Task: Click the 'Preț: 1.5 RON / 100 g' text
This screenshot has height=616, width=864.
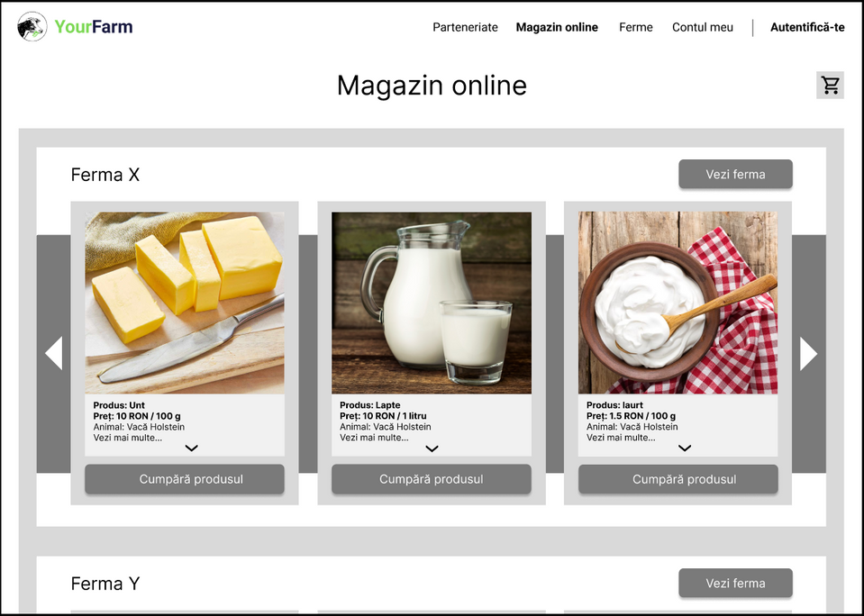Action: 631,416
